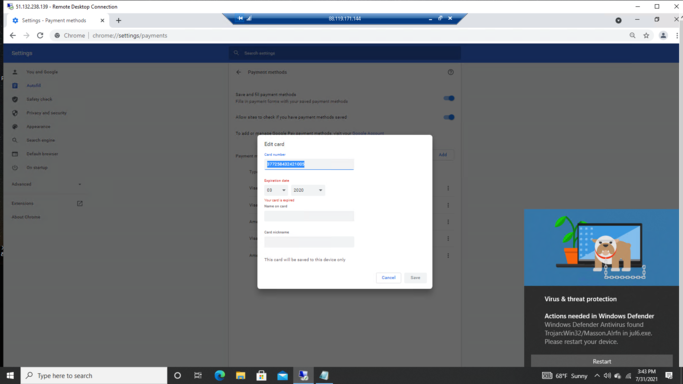The width and height of the screenshot is (683, 384).
Task: Click the Name on card field
Action: [309, 216]
